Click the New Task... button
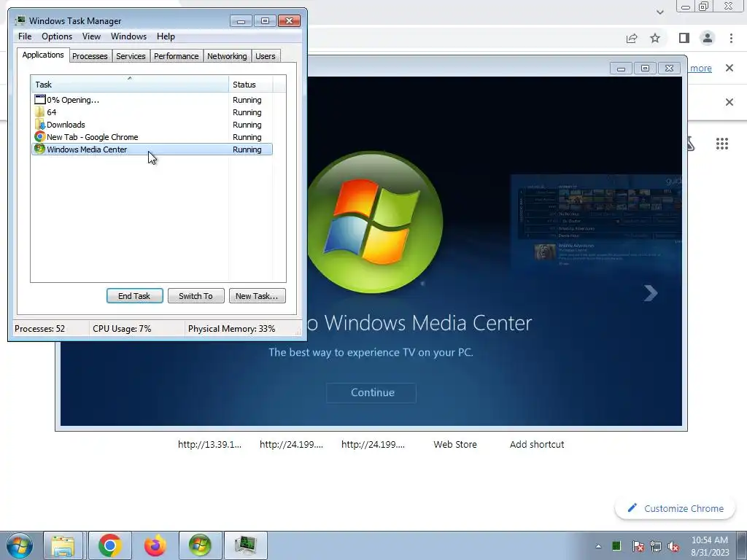The width and height of the screenshot is (747, 560). 258,296
